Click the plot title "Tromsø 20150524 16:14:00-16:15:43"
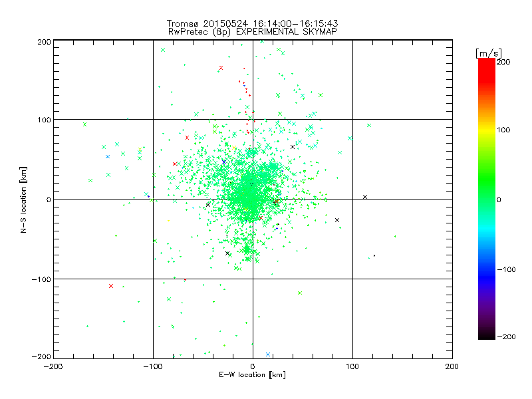The image size is (532, 399). 252,23
